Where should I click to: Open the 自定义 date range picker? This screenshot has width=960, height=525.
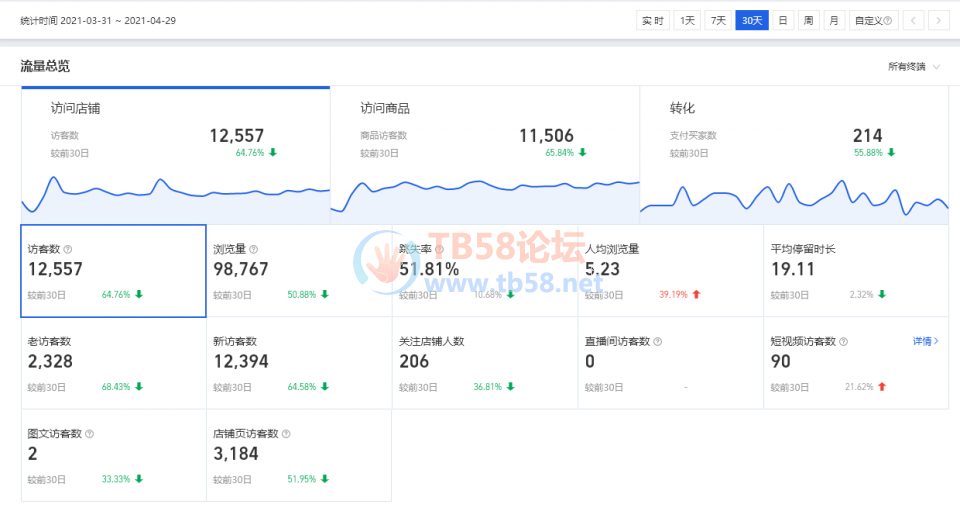pos(873,20)
